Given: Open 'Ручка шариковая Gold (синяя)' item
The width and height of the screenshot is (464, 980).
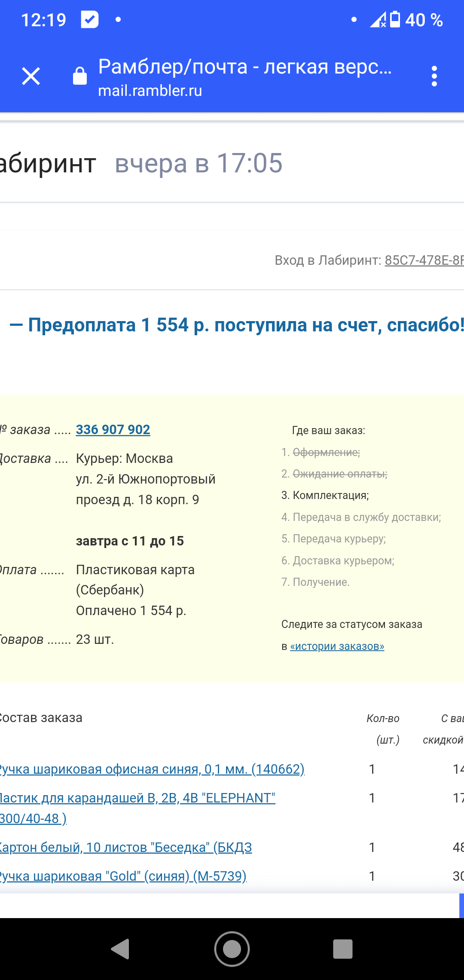Looking at the screenshot, I should [123, 876].
